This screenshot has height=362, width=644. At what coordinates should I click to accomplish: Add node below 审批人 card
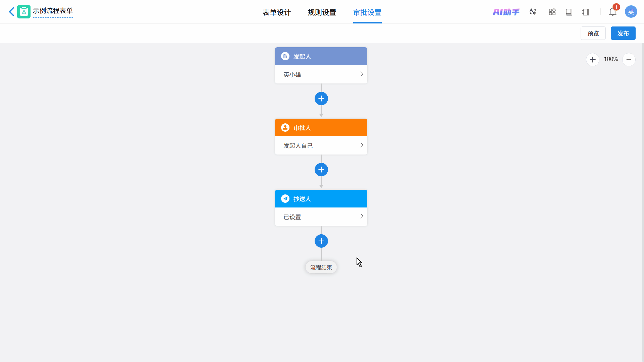tap(321, 170)
